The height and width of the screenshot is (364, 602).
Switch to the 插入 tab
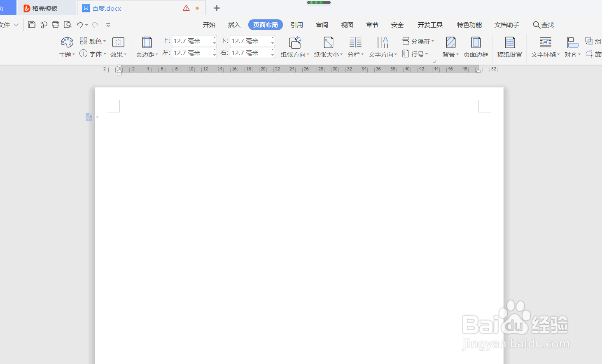(234, 25)
